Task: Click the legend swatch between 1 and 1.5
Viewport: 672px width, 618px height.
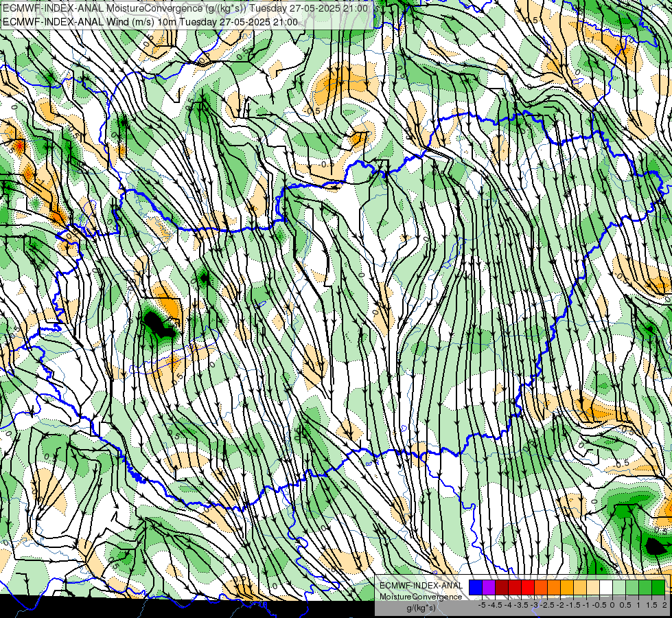Action: (645, 587)
